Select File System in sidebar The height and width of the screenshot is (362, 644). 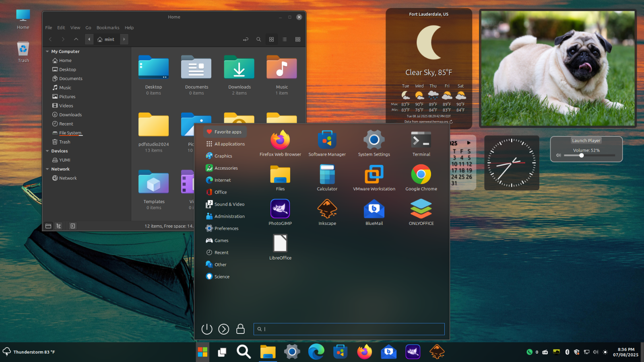(x=67, y=133)
